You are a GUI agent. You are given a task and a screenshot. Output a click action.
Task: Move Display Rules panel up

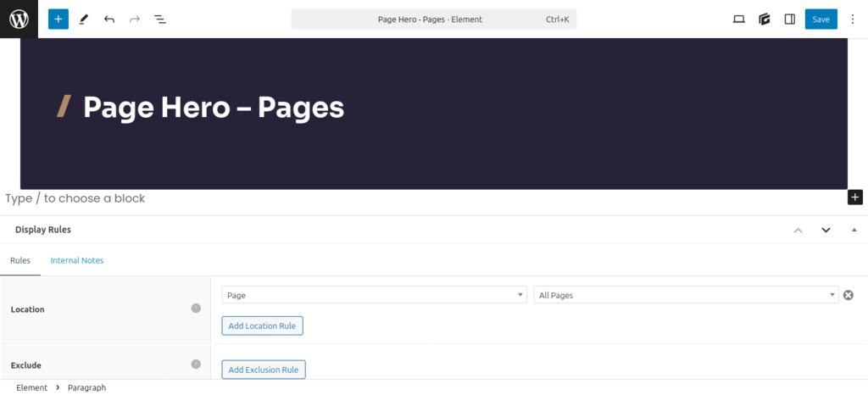click(798, 230)
